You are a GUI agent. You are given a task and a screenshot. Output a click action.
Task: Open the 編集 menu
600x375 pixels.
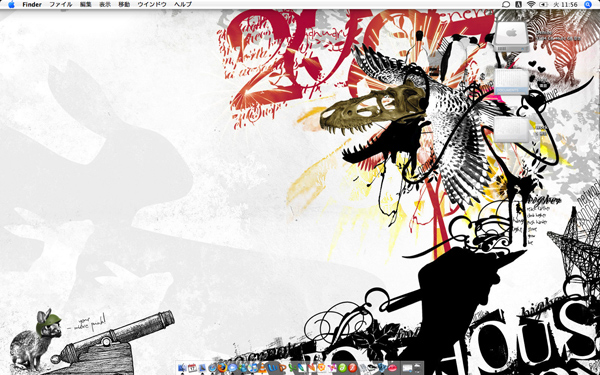click(x=86, y=5)
